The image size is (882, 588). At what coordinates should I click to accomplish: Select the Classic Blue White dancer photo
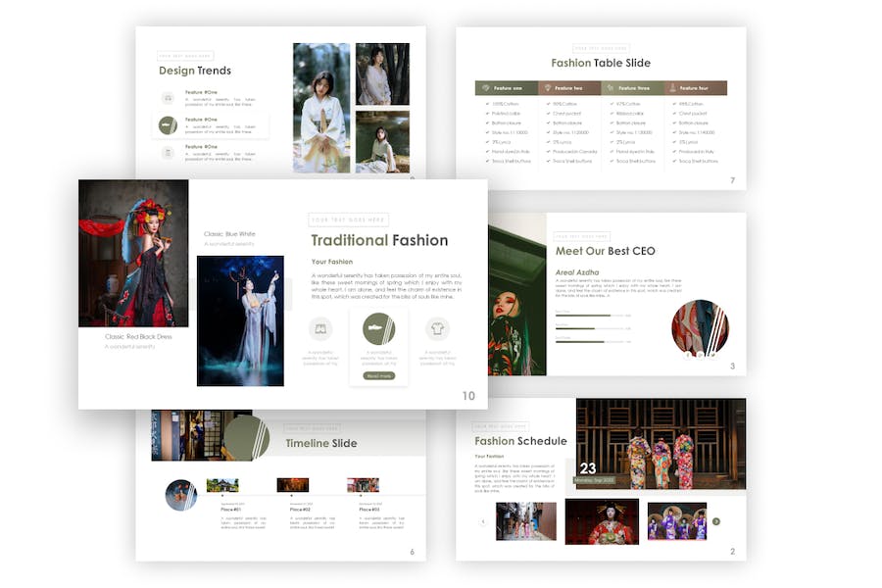click(x=240, y=320)
